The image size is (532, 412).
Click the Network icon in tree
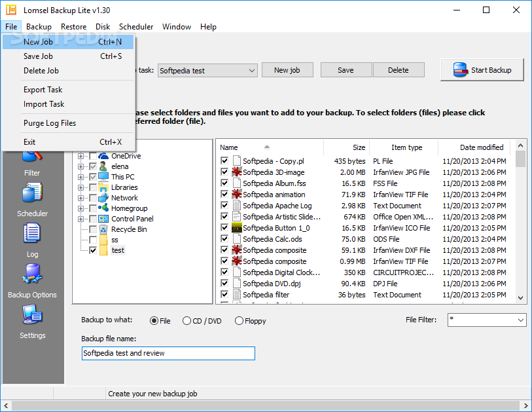click(x=103, y=198)
